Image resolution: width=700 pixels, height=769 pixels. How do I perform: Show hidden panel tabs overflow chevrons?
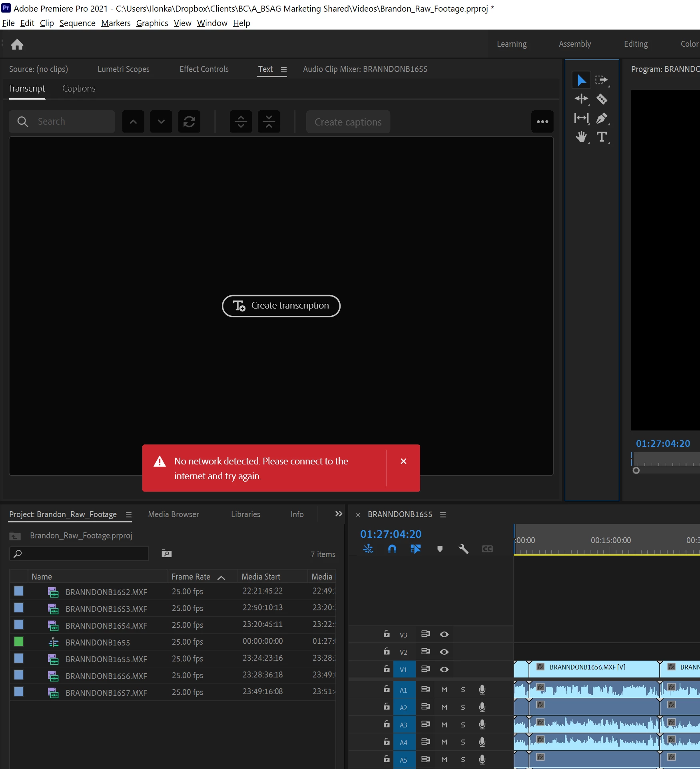(339, 514)
